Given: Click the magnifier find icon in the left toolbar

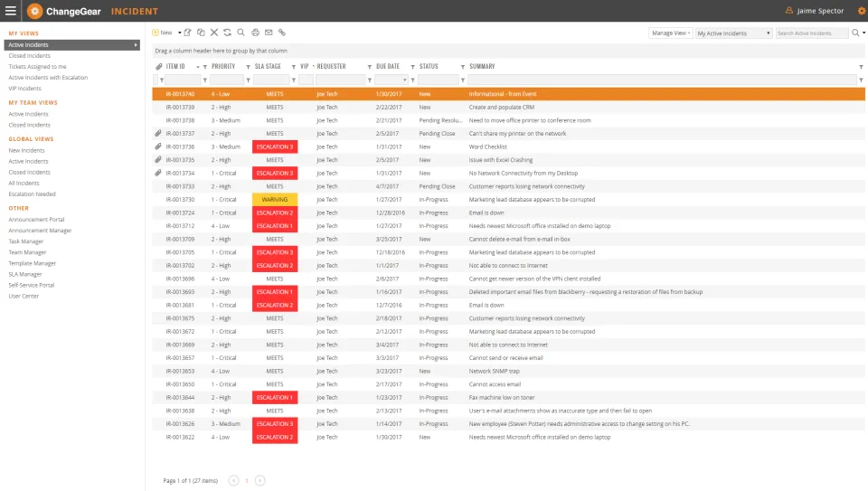Looking at the screenshot, I should click(x=241, y=33).
